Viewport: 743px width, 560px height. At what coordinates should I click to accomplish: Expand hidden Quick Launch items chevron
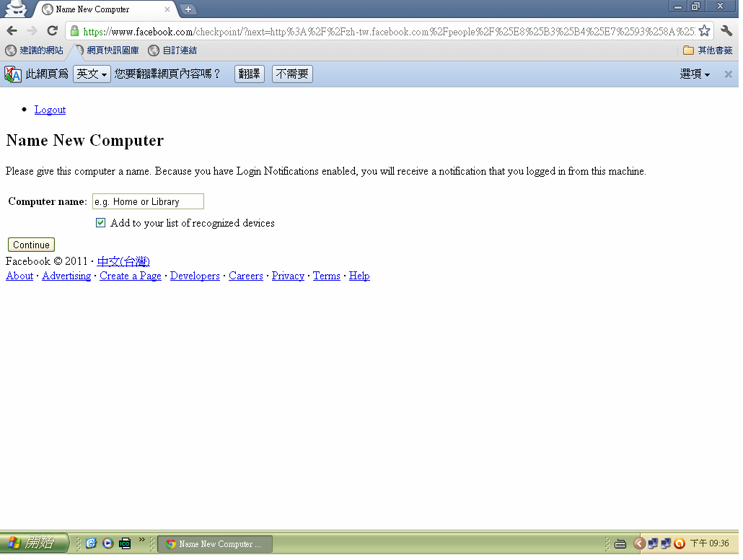click(x=141, y=540)
